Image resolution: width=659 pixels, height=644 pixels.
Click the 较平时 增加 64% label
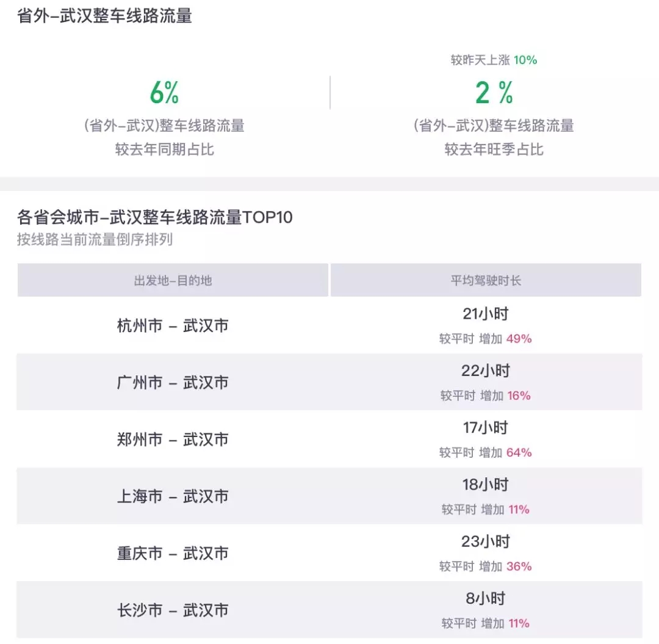tap(486, 452)
